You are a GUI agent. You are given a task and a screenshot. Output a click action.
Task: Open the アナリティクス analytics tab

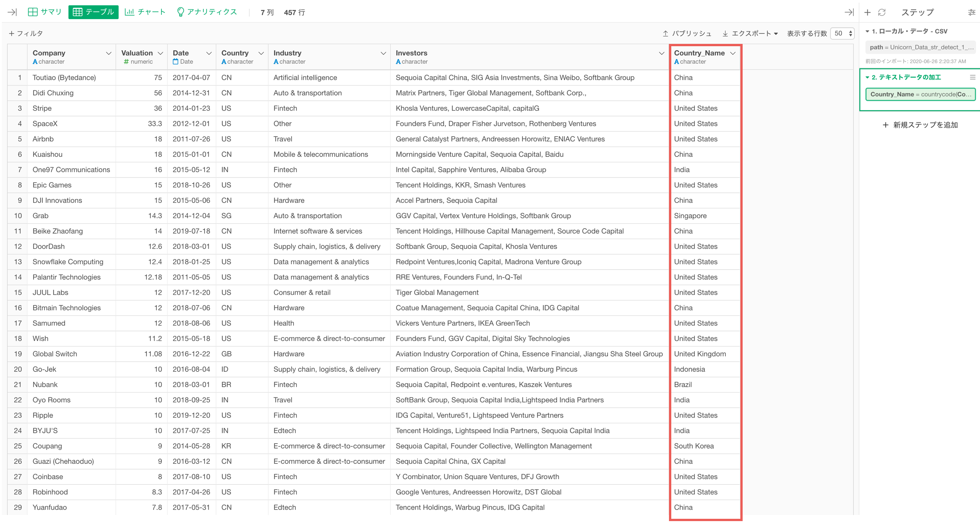tap(207, 12)
